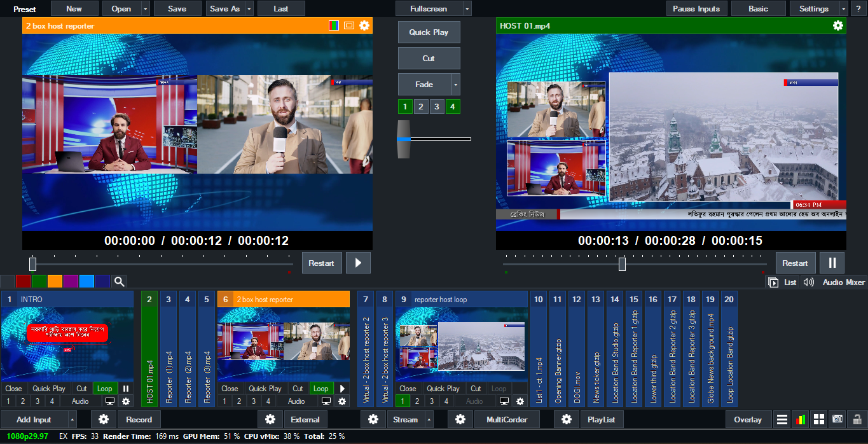Select the HOST 01.mp4 input tile
This screenshot has height=444, width=868.
(149, 349)
